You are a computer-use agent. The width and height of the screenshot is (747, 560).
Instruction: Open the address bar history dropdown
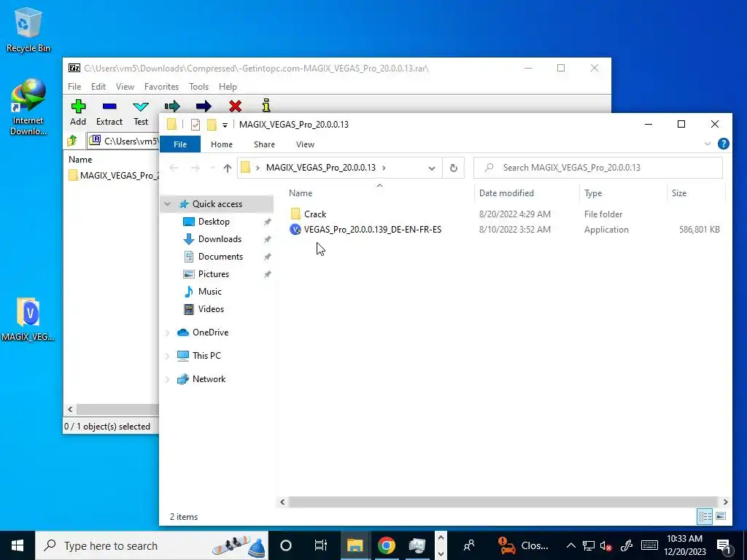pyautogui.click(x=432, y=168)
